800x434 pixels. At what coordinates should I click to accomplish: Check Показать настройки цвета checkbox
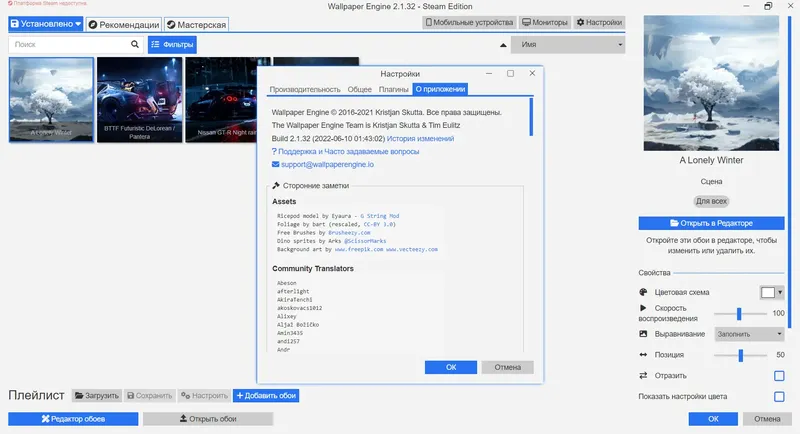coord(779,396)
